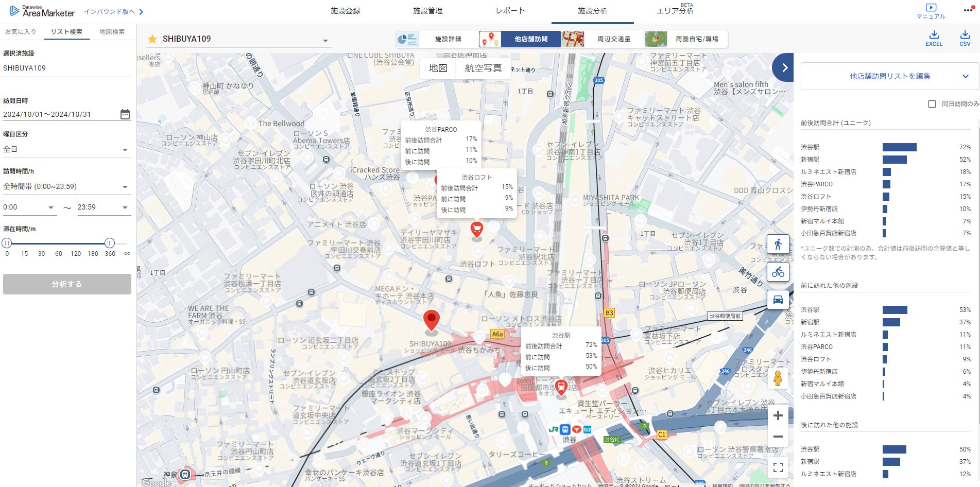The width and height of the screenshot is (980, 487).
Task: Switch to the 地図検索 tab
Action: [x=112, y=32]
